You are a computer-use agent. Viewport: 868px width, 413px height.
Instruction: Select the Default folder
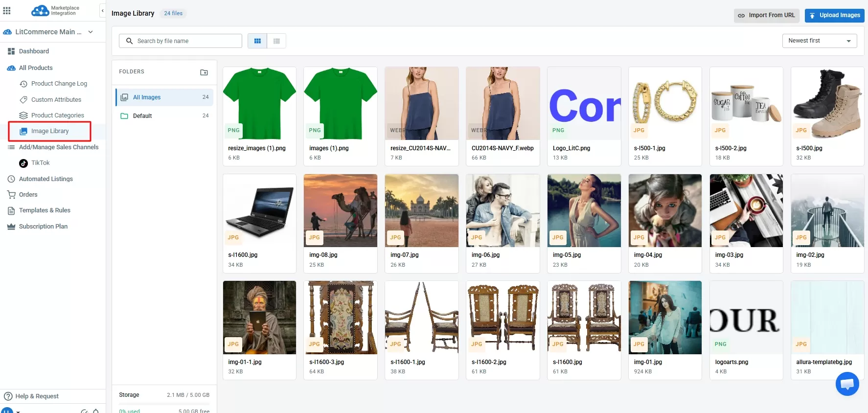164,116
